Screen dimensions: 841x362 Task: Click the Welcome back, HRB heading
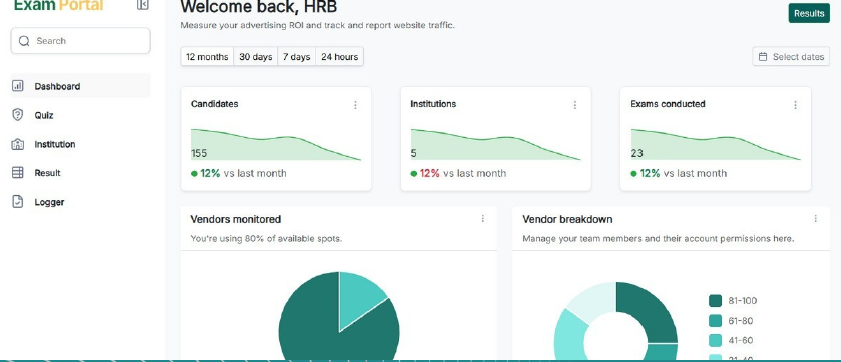(259, 6)
